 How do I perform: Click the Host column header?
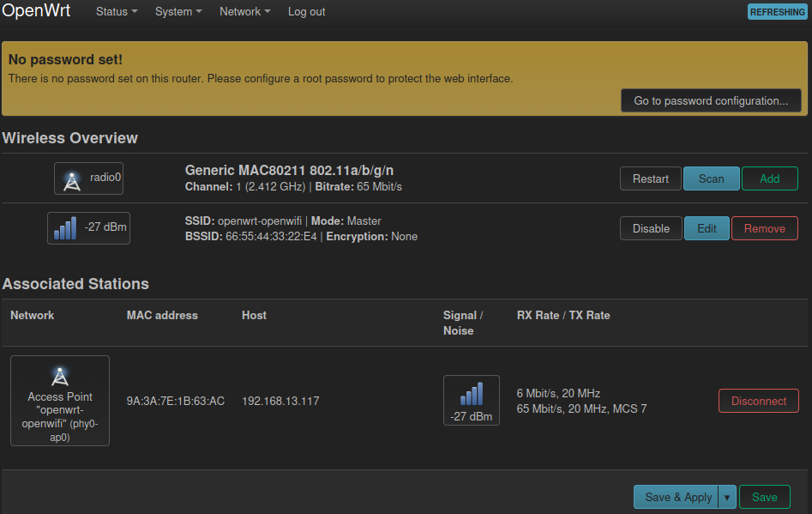255,315
